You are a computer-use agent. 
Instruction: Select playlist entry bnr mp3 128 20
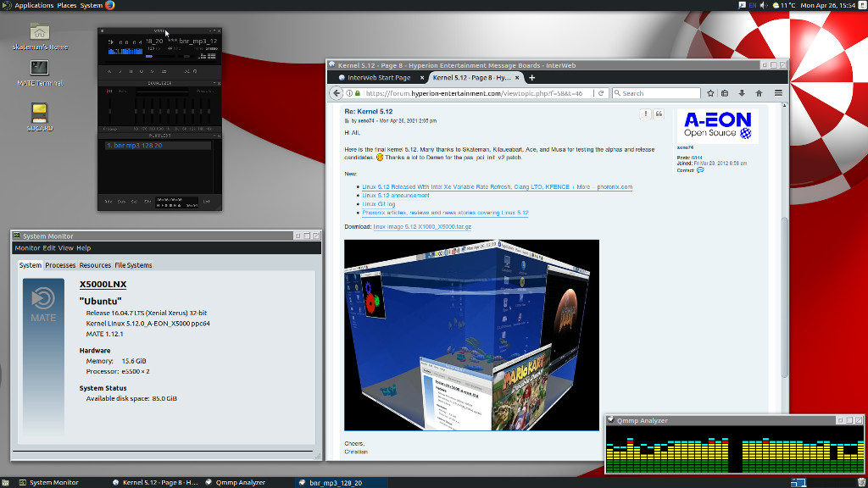[158, 146]
